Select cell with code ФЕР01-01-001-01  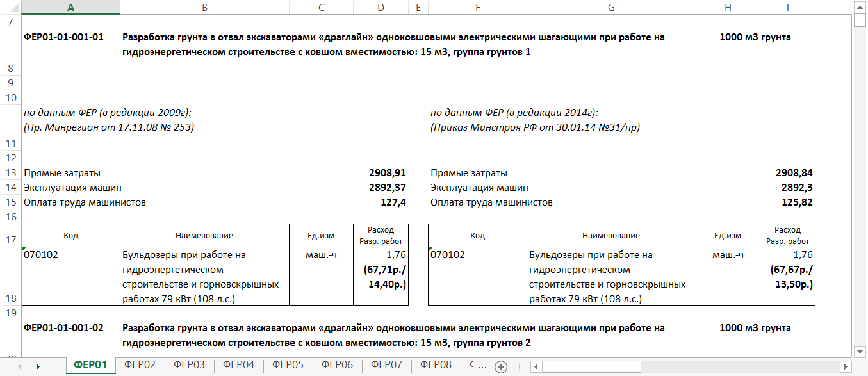63,37
